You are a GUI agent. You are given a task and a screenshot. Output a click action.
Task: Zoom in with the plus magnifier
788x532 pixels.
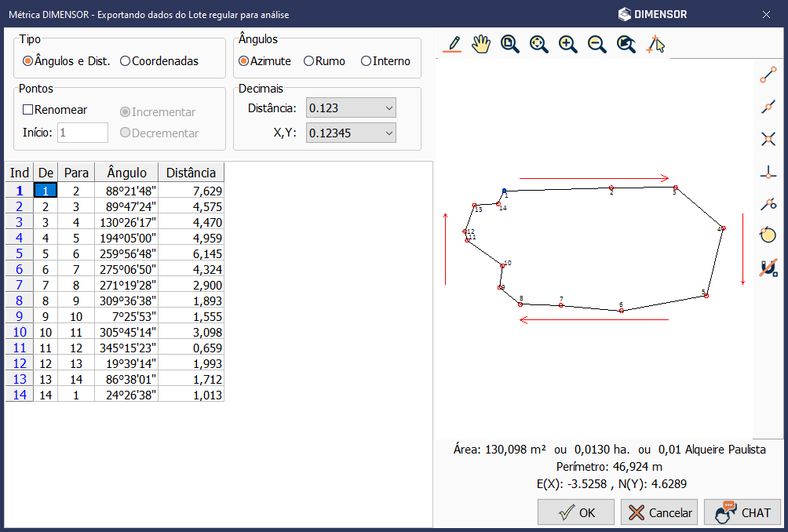[x=567, y=44]
